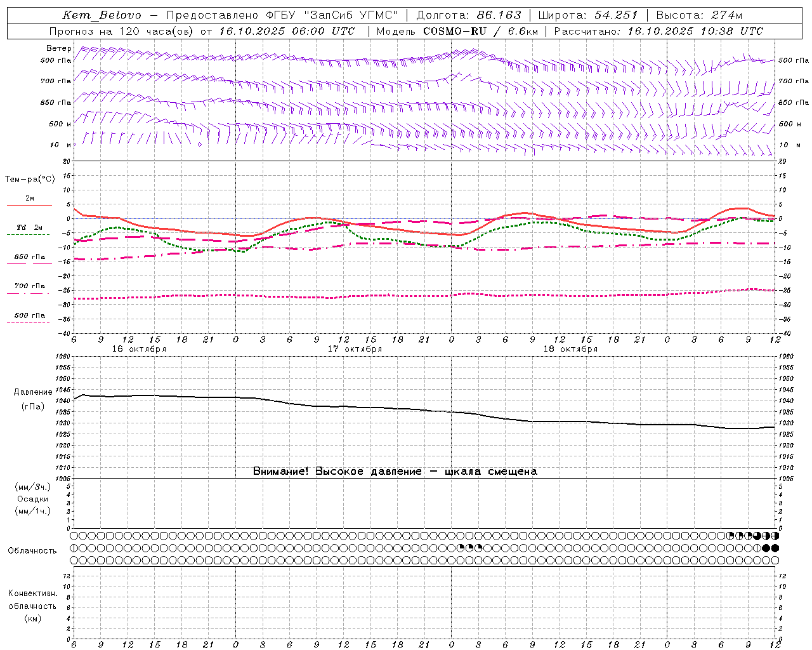This screenshot has height=650, width=812.
Task: Click the "(мм/1ч.)" precipitation unit label
Action: pyautogui.click(x=33, y=511)
